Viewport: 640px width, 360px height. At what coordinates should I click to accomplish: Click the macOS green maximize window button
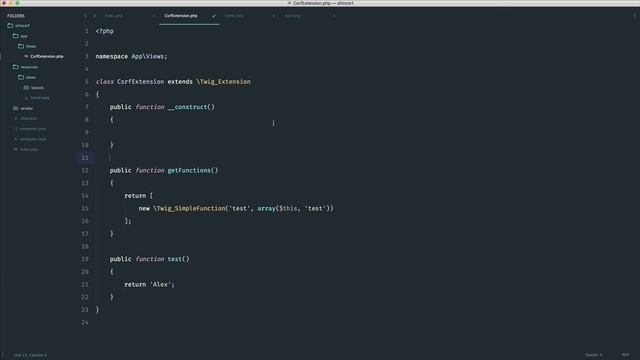pos(17,3)
